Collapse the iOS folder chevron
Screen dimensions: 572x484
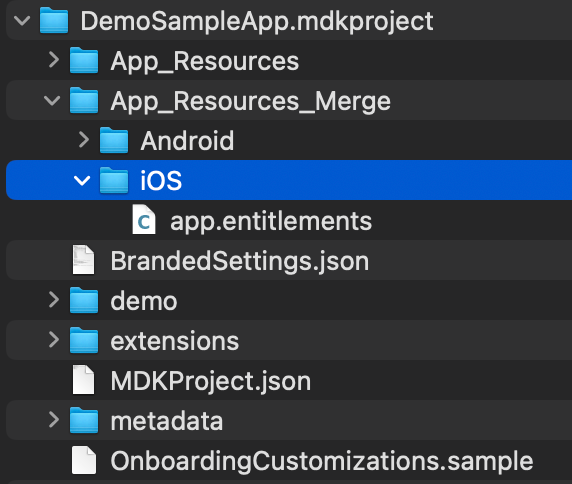(82, 180)
